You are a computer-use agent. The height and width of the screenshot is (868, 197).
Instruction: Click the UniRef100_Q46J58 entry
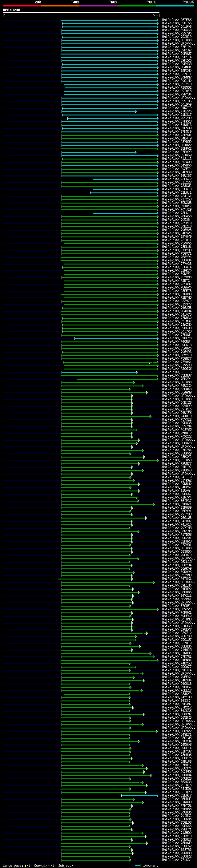coord(177,308)
